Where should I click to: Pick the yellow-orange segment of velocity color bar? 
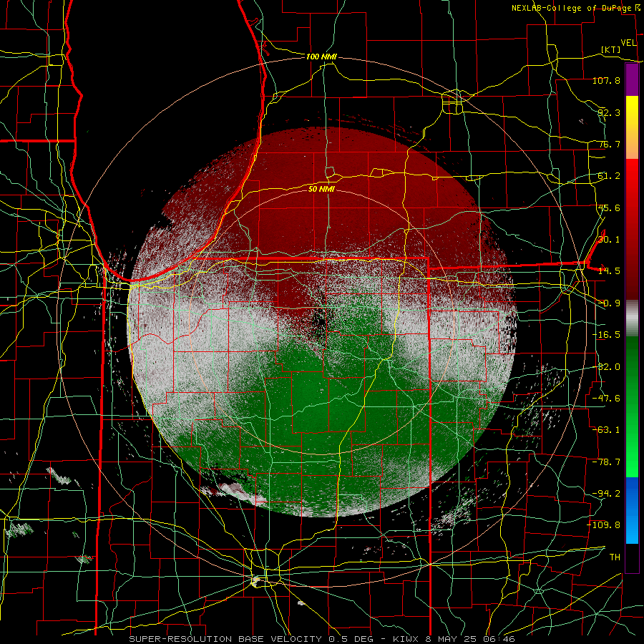[x=632, y=127]
